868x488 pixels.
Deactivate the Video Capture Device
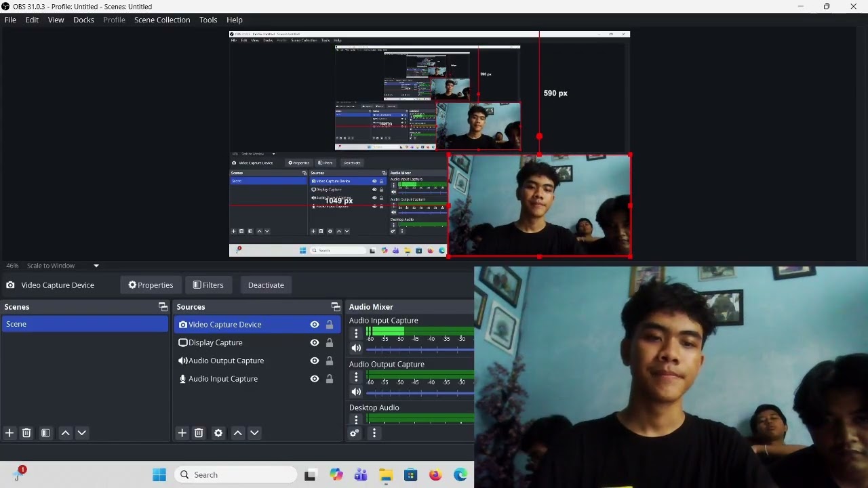266,285
